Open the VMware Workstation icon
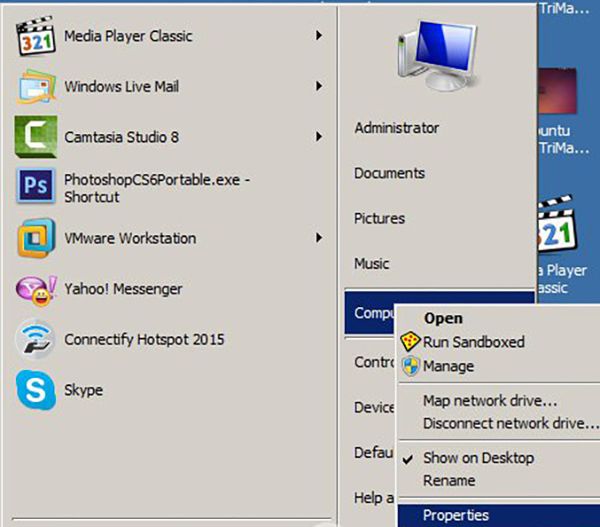The height and width of the screenshot is (527, 600). point(36,238)
